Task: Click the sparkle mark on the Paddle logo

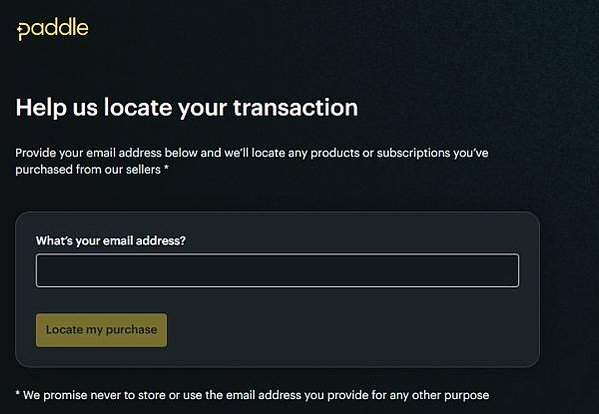Action: pos(19,30)
